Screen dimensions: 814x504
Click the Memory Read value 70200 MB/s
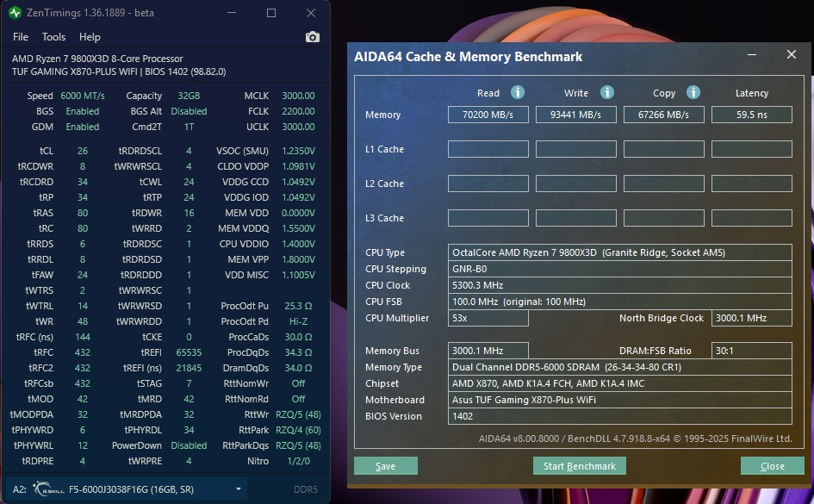click(488, 115)
